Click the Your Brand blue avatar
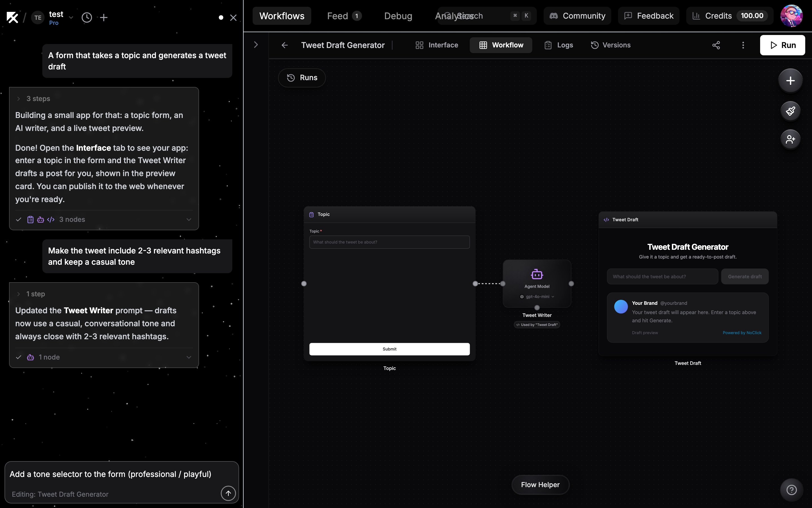812x508 pixels. (x=621, y=306)
